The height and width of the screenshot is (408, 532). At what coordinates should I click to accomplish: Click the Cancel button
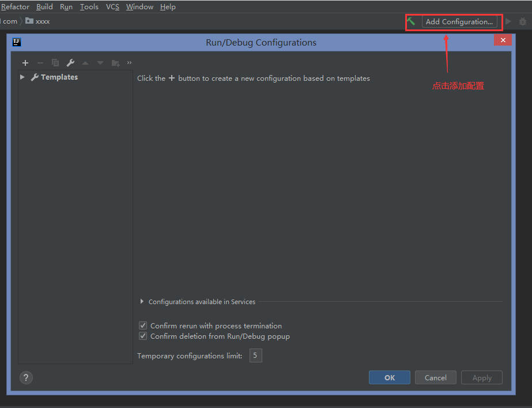pos(435,377)
